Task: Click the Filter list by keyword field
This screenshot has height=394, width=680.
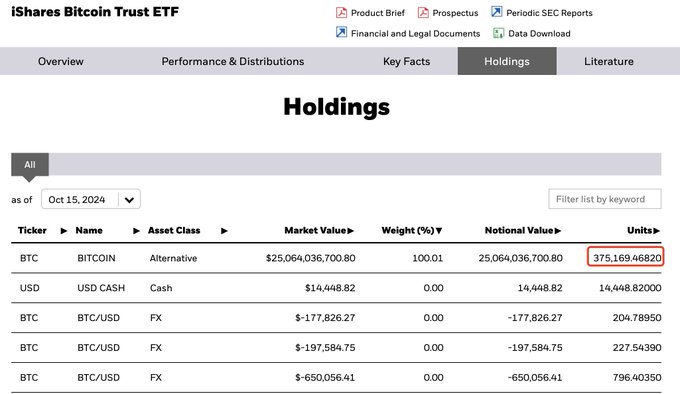Action: 605,199
